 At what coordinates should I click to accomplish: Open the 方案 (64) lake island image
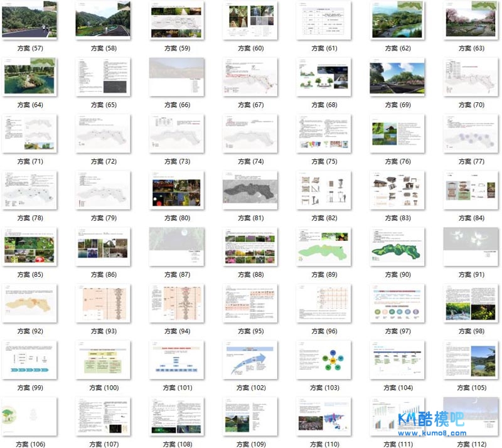coord(28,77)
